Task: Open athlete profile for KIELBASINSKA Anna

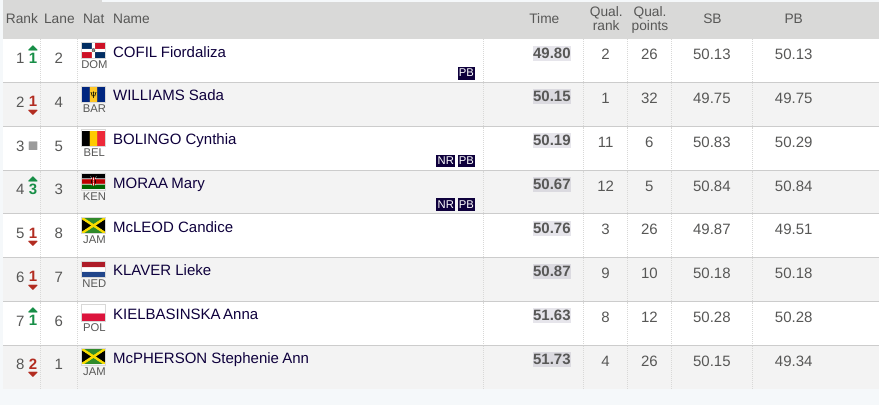Action: pyautogui.click(x=186, y=314)
